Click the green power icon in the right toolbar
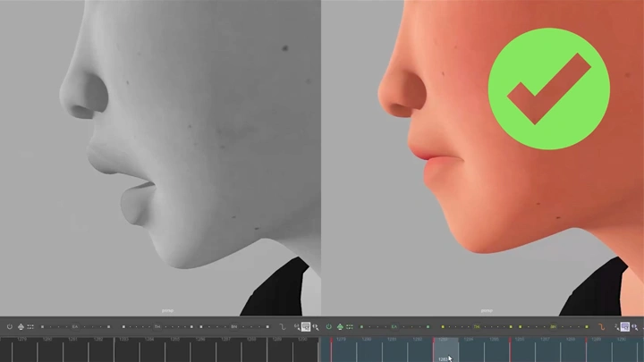The width and height of the screenshot is (644, 362). pyautogui.click(x=328, y=327)
